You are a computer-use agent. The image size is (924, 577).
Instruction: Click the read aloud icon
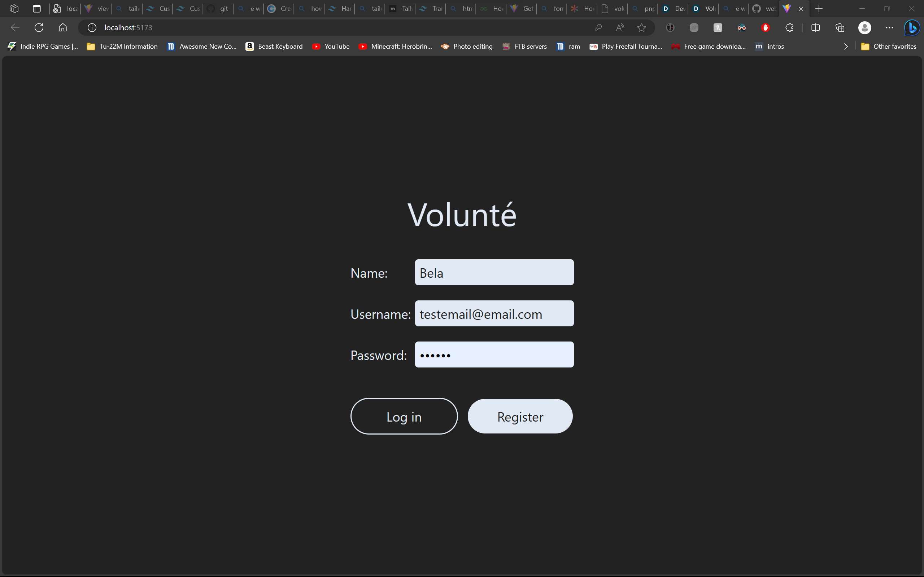tap(620, 27)
